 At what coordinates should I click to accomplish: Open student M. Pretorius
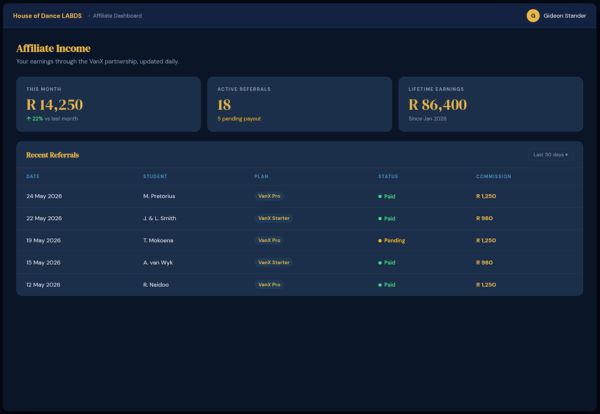pos(159,196)
